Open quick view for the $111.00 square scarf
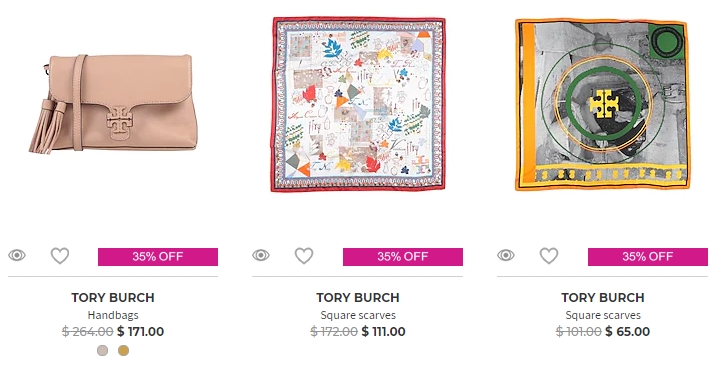 [x=261, y=255]
